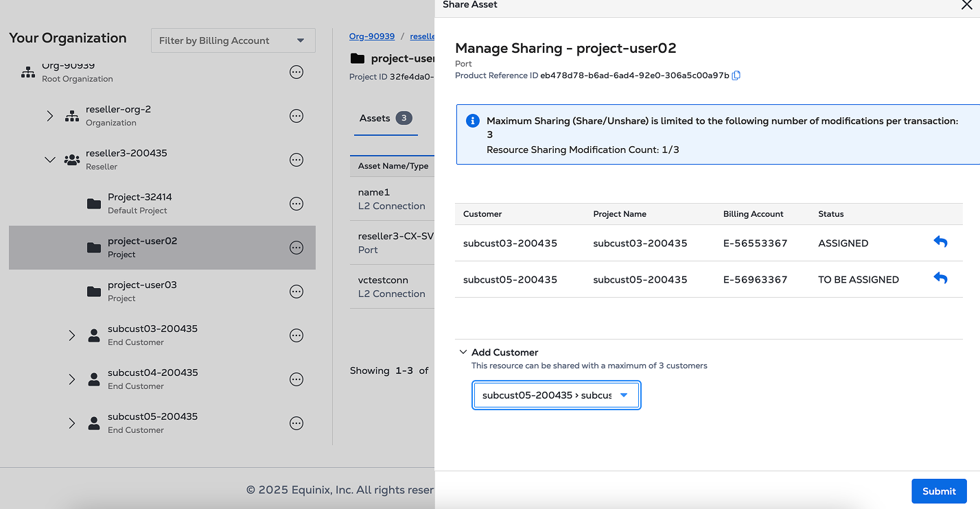Undo the TO BE ASSIGNED subcust05 row
Viewport: 980px width, 509px height.
click(x=940, y=279)
